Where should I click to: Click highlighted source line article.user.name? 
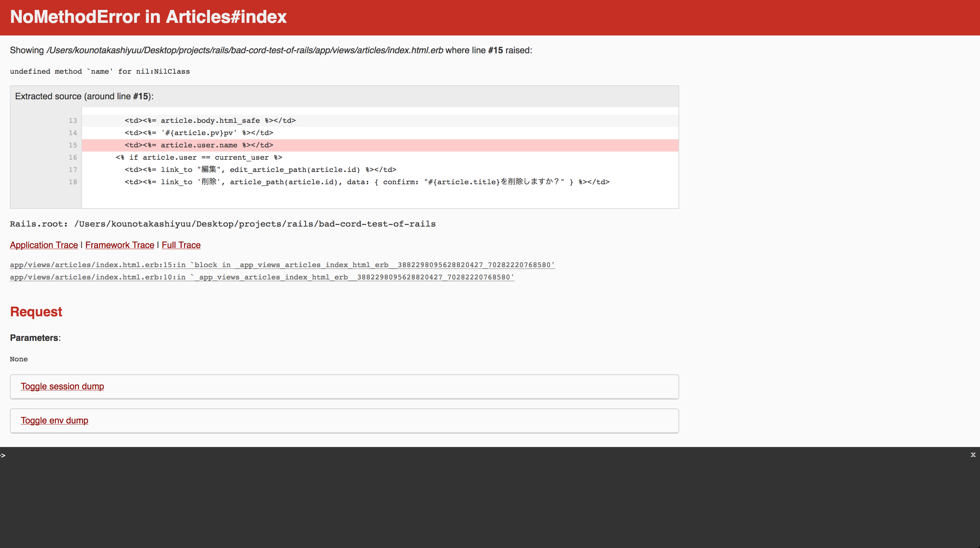pyautogui.click(x=199, y=145)
